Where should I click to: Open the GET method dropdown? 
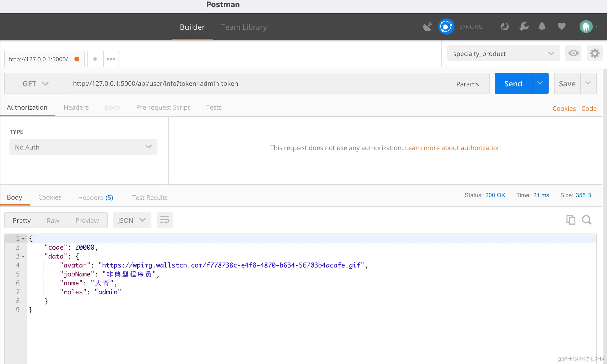(x=35, y=84)
